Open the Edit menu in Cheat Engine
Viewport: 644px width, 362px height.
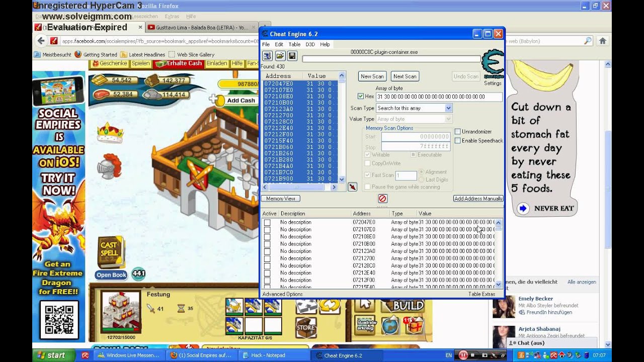279,44
